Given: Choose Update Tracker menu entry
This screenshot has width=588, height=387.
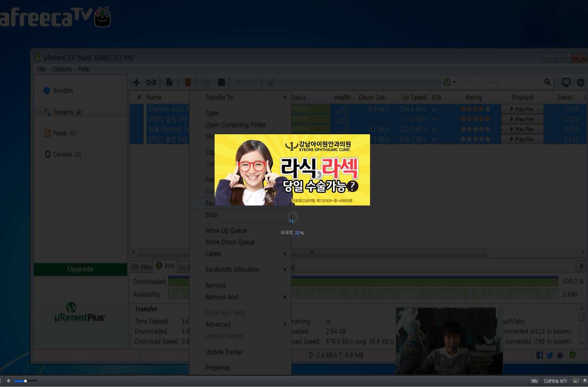Looking at the screenshot, I should (x=240, y=352).
